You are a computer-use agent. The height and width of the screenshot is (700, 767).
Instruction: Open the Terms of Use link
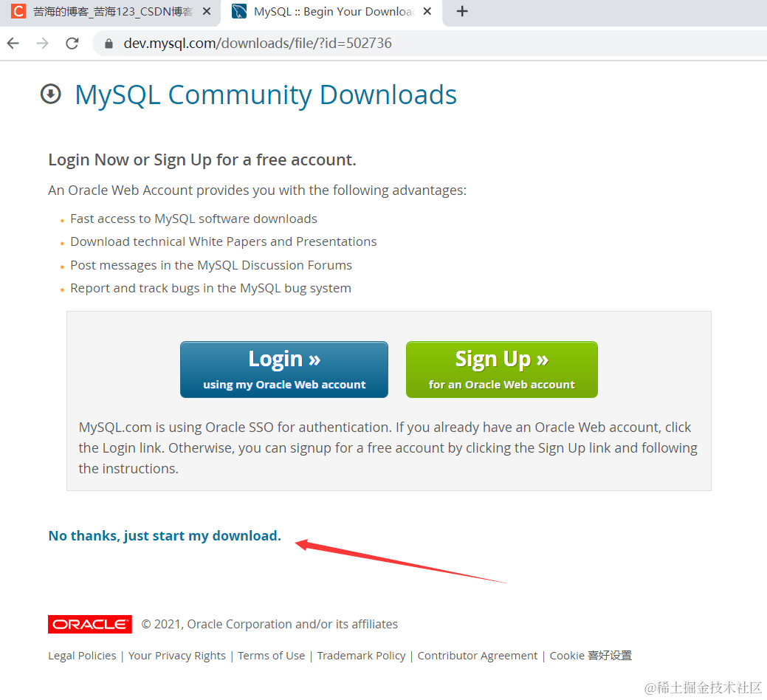272,656
